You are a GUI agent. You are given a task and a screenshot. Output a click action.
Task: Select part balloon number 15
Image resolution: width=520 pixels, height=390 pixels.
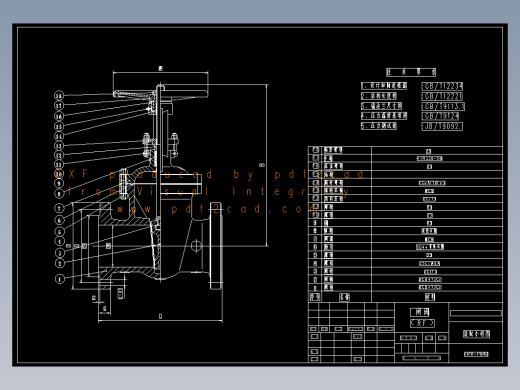click(59, 126)
